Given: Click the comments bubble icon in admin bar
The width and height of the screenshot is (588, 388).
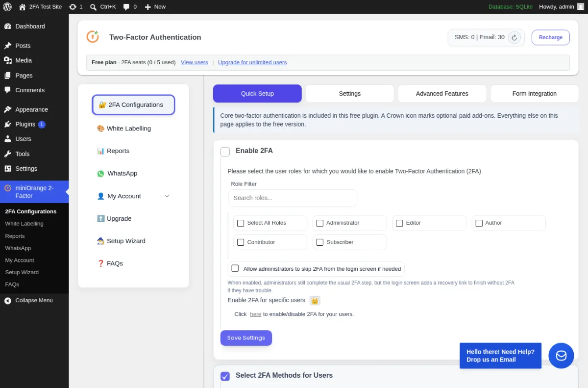Looking at the screenshot, I should (x=126, y=7).
